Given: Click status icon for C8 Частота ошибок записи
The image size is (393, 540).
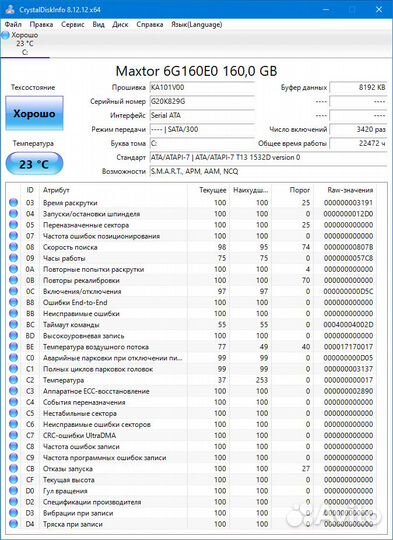Looking at the screenshot, I should 13,446.
